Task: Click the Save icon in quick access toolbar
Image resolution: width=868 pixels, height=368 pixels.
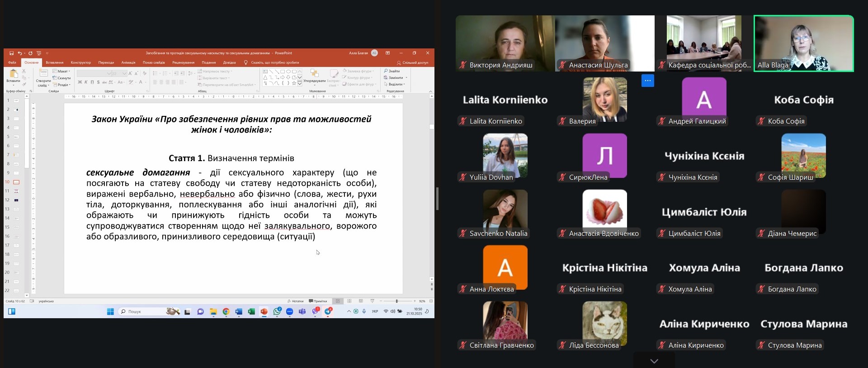Action: [x=11, y=53]
